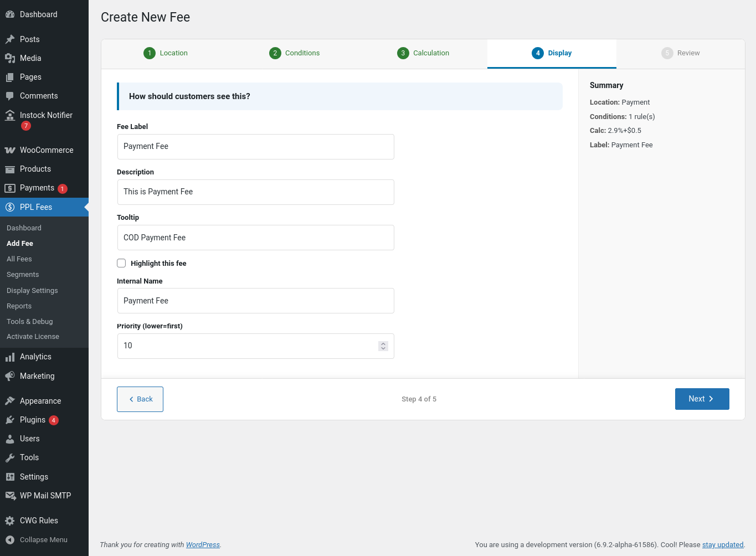Go to the Calculation step tab
This screenshot has height=556, width=756.
click(423, 53)
